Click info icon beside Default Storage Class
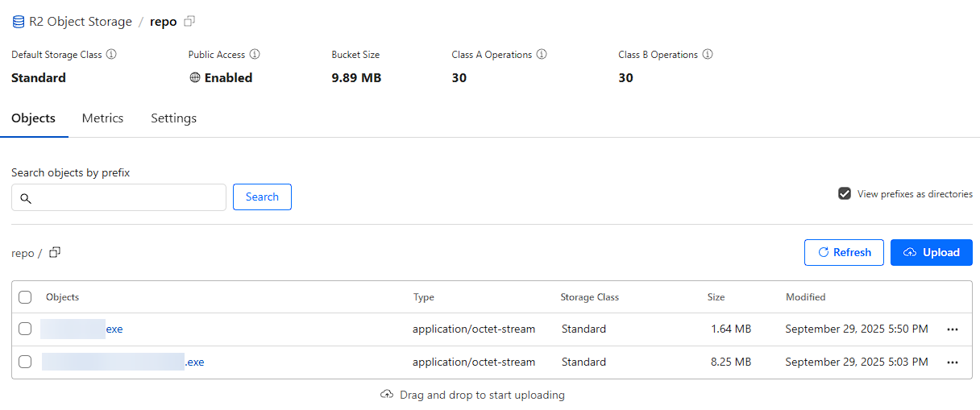 (111, 55)
